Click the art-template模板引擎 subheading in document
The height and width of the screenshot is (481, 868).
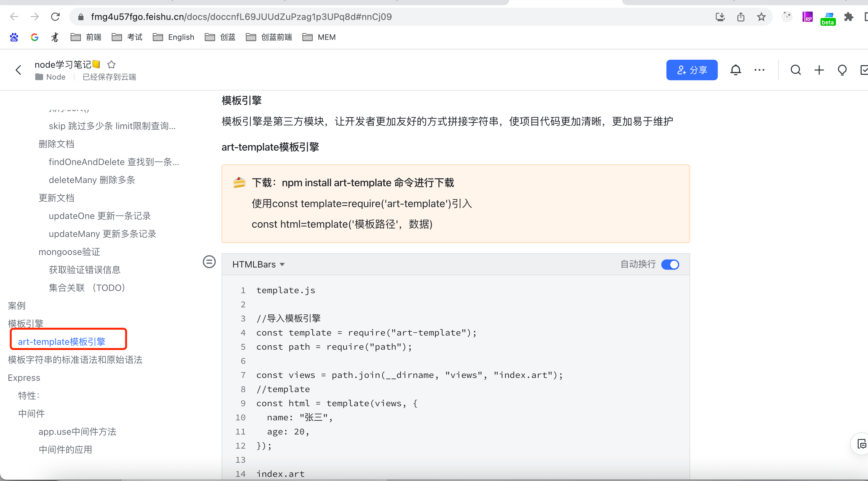pos(270,147)
